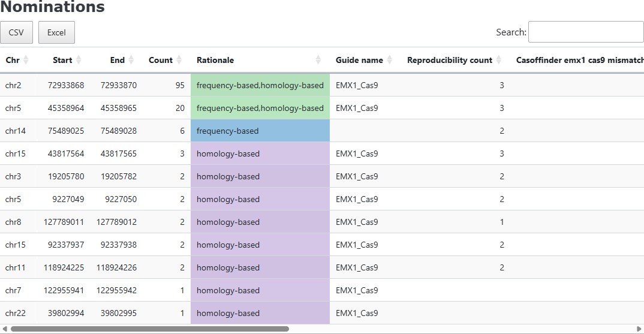Select the chr11 cell
Viewport: 644px width, 334px height.
coord(15,268)
